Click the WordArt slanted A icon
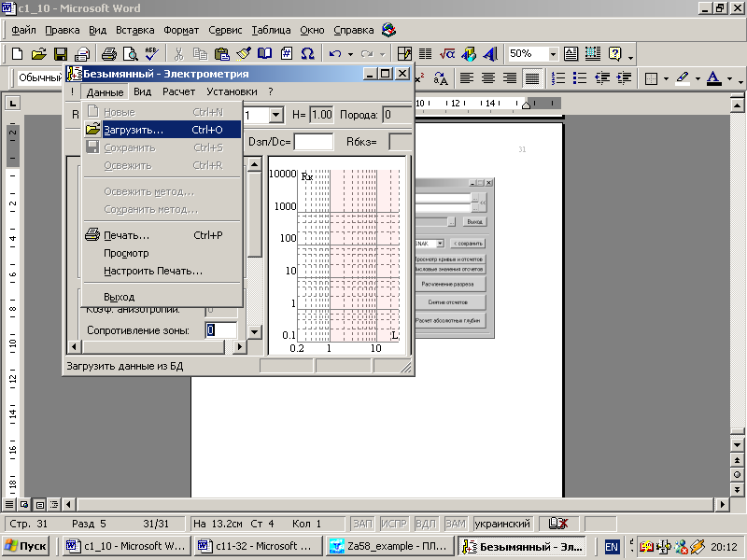Screen dimensions: 747x560 (489, 54)
